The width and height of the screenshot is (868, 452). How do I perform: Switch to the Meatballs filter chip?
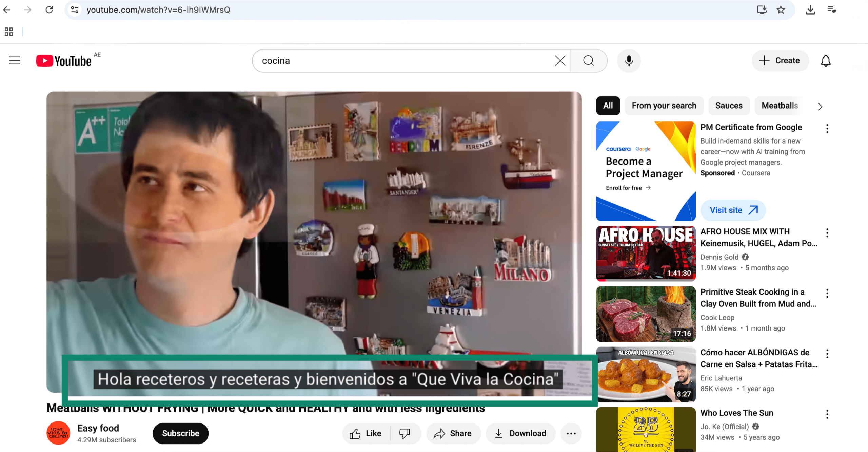tap(779, 106)
